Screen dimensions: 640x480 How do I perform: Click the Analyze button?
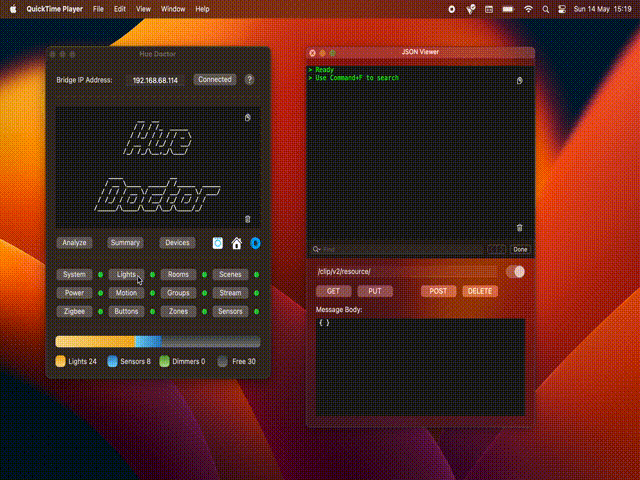[x=74, y=243]
